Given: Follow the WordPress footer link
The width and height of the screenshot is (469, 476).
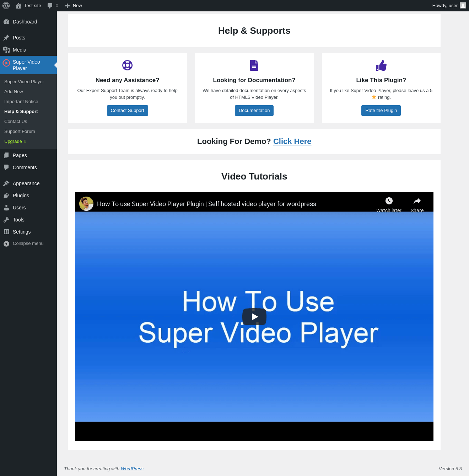Looking at the screenshot, I should tap(132, 469).
